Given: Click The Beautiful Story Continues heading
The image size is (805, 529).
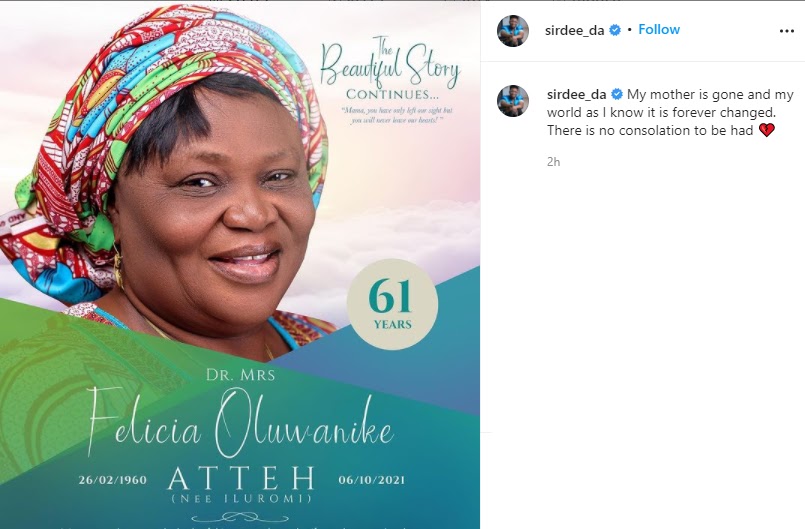Looking at the screenshot, I should click(x=390, y=68).
